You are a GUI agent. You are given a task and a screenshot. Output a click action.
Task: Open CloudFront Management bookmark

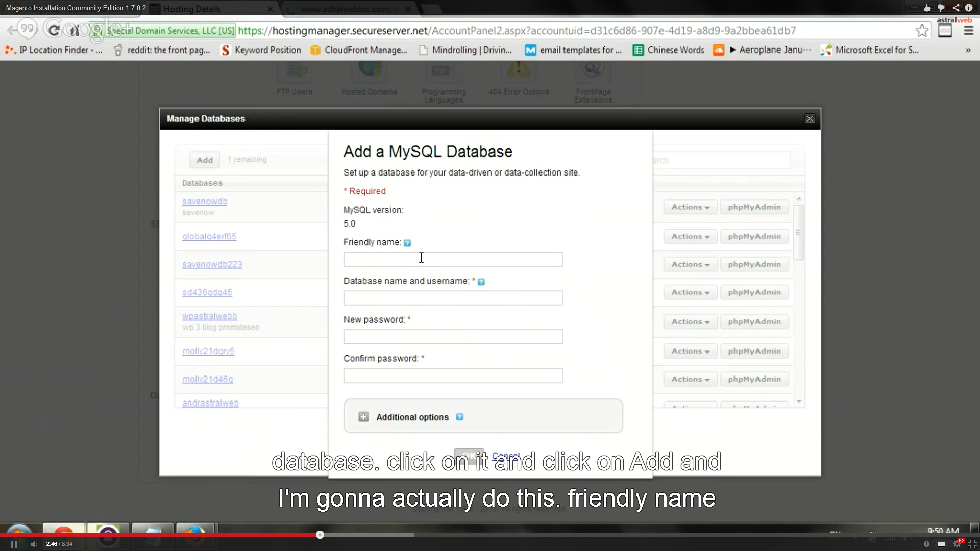coord(359,50)
